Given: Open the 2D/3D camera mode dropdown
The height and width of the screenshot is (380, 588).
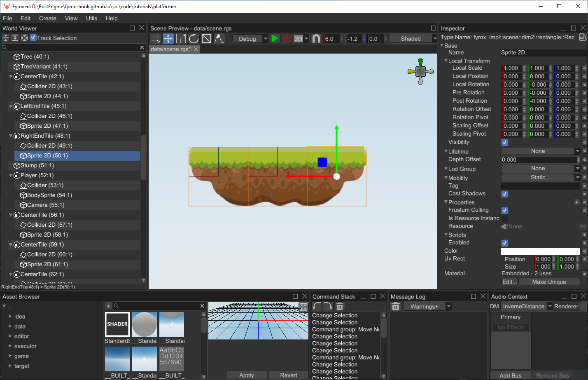Looking at the screenshot, I should coord(301,38).
